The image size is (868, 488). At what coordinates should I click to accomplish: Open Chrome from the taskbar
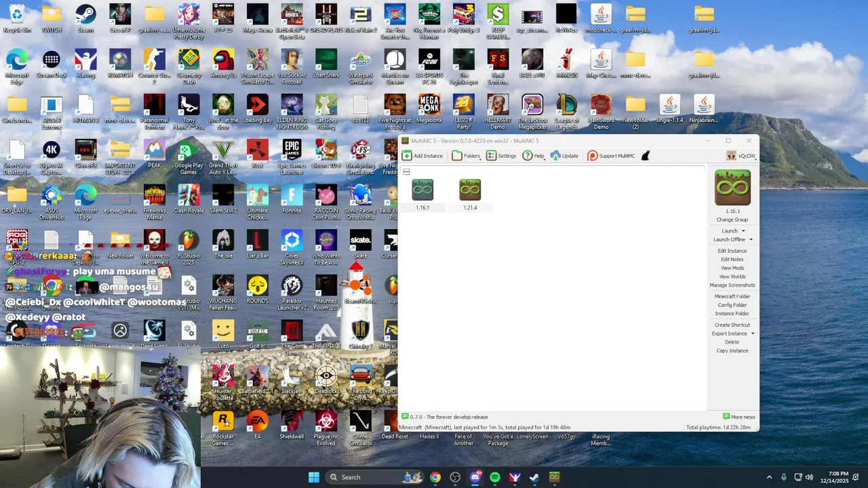pyautogui.click(x=435, y=477)
